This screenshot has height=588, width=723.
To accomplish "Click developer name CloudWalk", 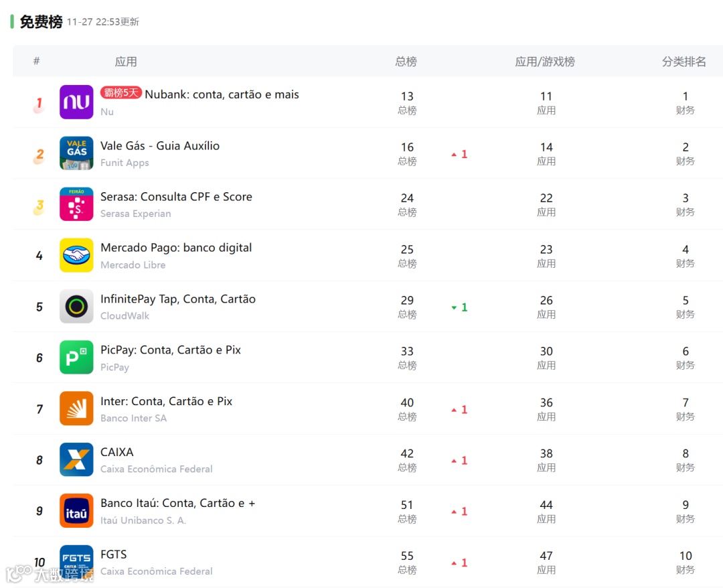I will click(125, 316).
